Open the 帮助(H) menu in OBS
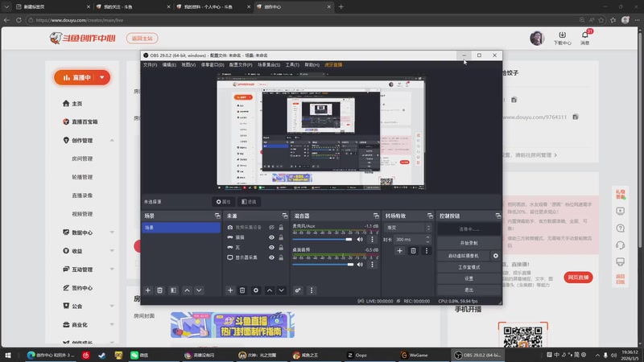Viewport: 644px width, 362px height. point(312,65)
